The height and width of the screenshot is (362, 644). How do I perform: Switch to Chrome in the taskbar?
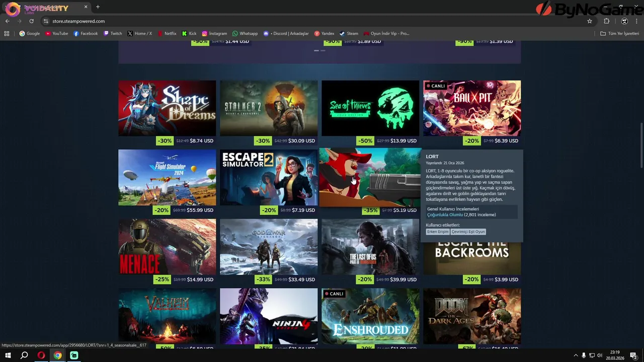(x=57, y=355)
